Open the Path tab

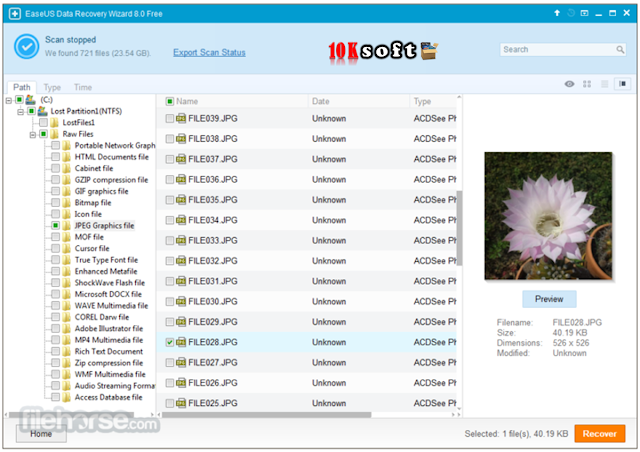click(x=22, y=87)
